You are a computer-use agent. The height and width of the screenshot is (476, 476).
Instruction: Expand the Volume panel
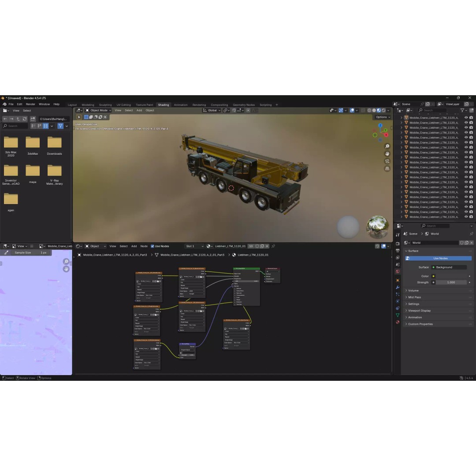[x=413, y=290]
